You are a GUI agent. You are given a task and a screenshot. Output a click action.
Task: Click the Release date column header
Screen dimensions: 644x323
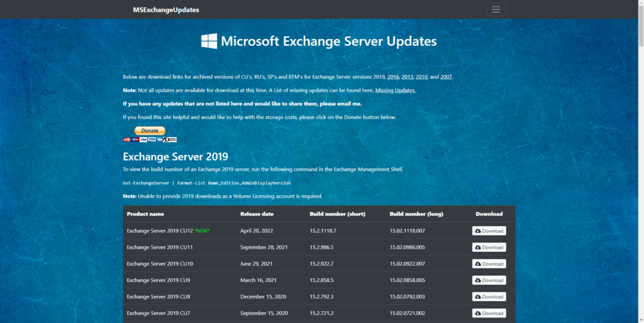(257, 214)
